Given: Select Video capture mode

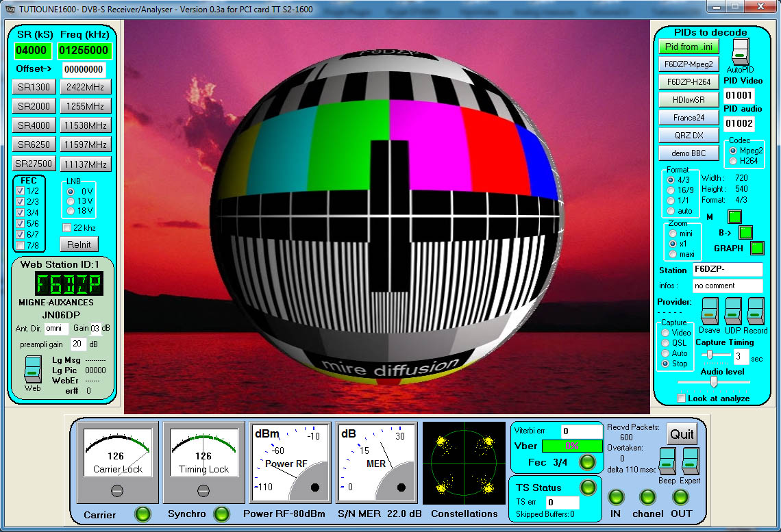Looking at the screenshot, I should 665,333.
